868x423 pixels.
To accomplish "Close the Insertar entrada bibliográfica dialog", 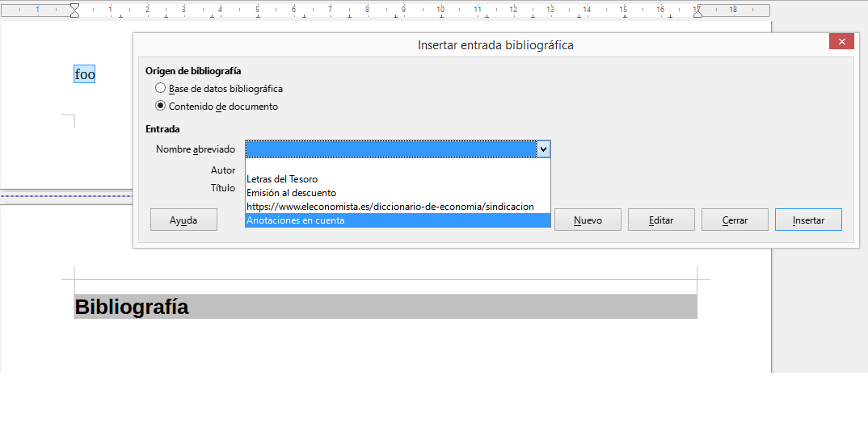I will click(841, 42).
